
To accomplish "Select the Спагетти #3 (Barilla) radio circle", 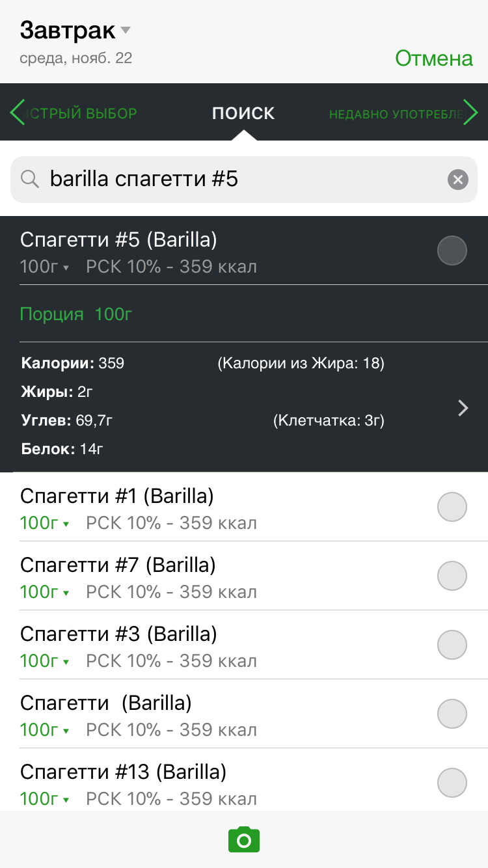I will tap(452, 645).
